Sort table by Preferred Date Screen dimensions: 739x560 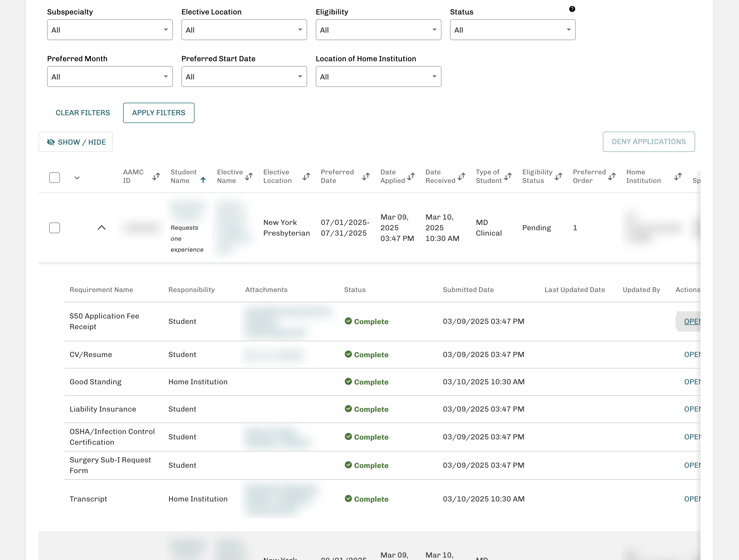point(366,176)
